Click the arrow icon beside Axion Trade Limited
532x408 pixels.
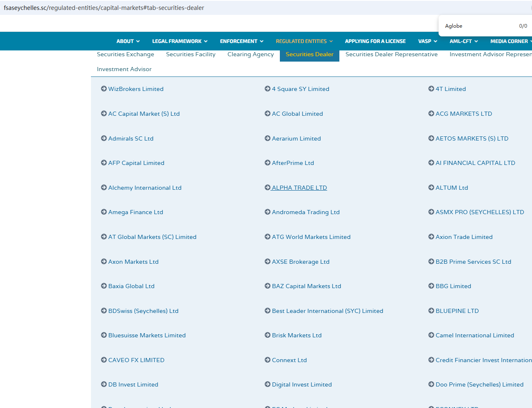pos(431,237)
